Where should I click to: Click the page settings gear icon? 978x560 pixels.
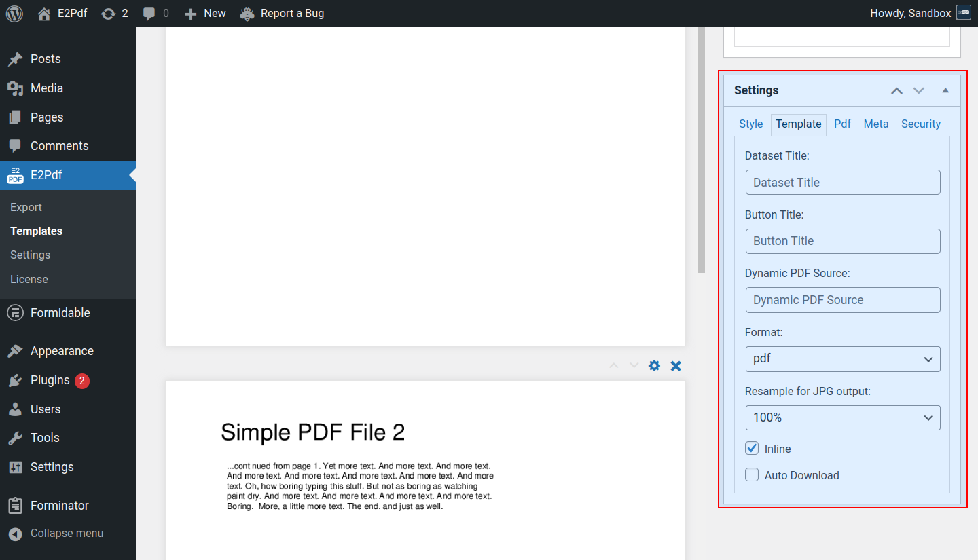(654, 366)
